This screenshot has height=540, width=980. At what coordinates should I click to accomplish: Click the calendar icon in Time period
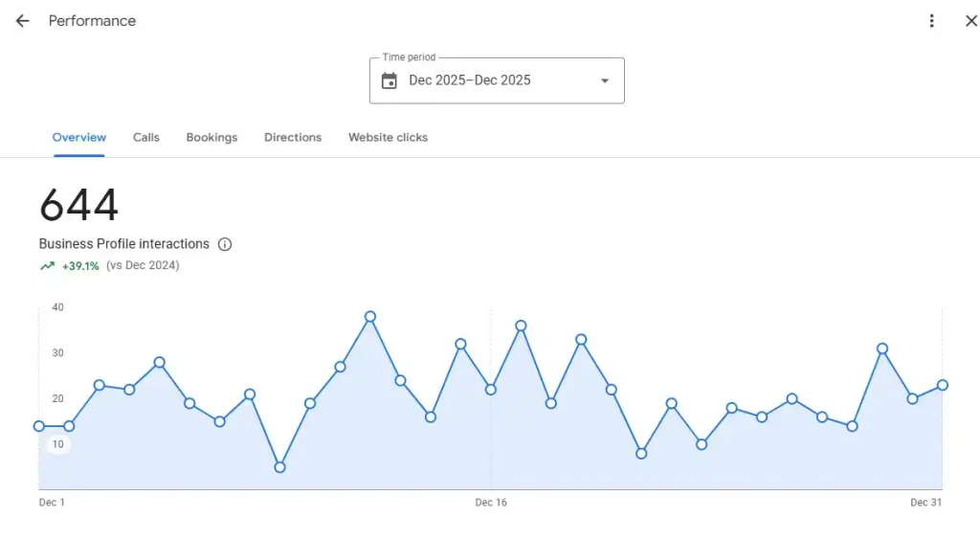(x=389, y=80)
